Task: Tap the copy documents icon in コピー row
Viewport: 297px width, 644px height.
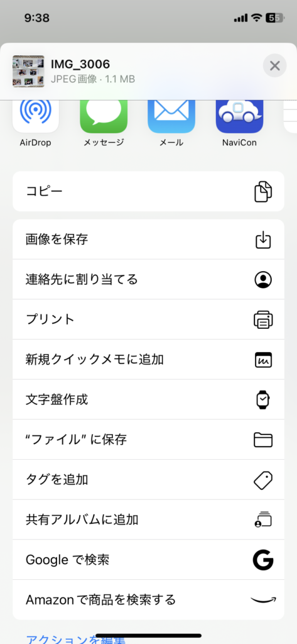Action: point(263,192)
